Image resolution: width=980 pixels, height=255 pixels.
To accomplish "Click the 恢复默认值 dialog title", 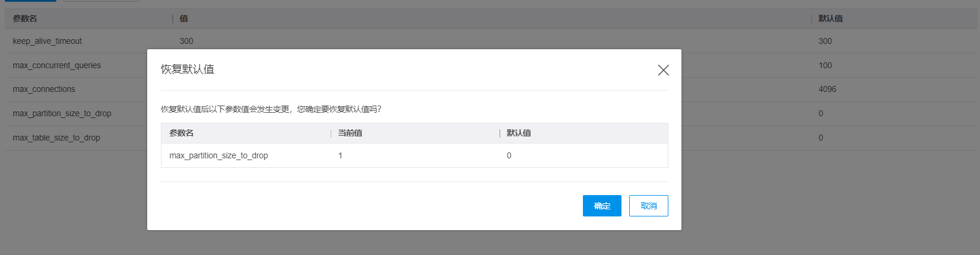I will (x=188, y=69).
